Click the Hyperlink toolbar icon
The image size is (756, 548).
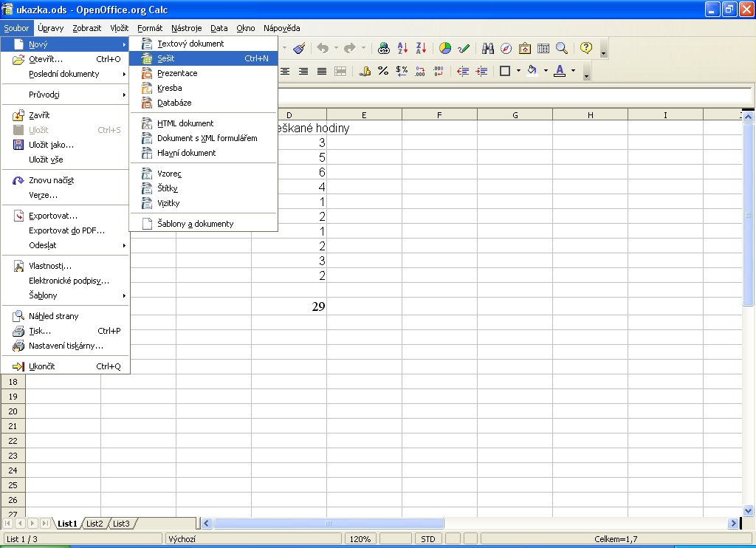384,48
